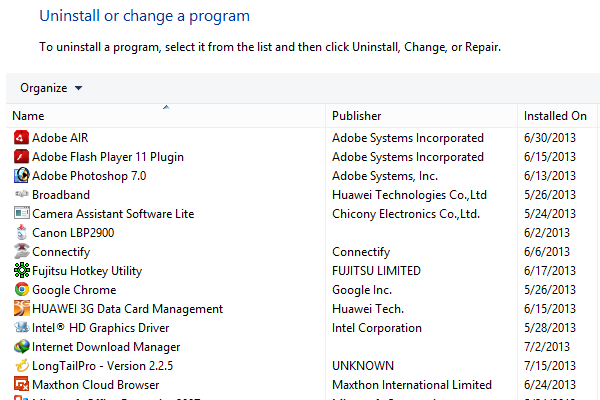
Task: Click install date 6/24/2013
Action: (x=550, y=385)
